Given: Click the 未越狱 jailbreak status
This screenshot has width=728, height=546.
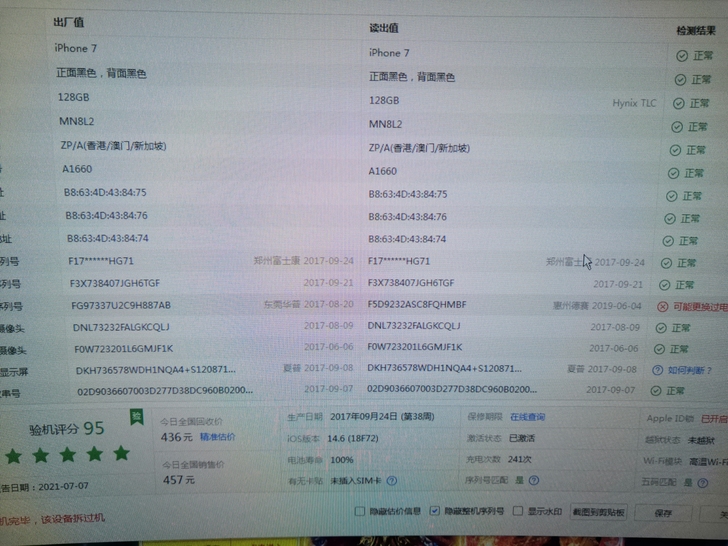Looking at the screenshot, I should tap(701, 440).
